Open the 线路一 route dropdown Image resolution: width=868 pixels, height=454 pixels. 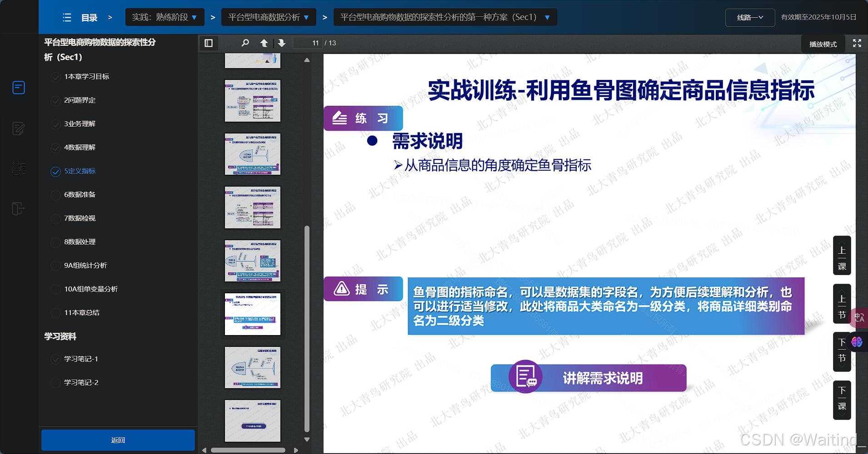(750, 18)
